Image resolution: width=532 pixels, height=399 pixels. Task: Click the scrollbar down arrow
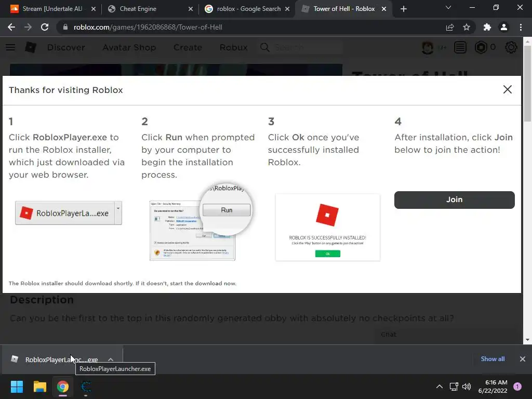tap(527, 340)
